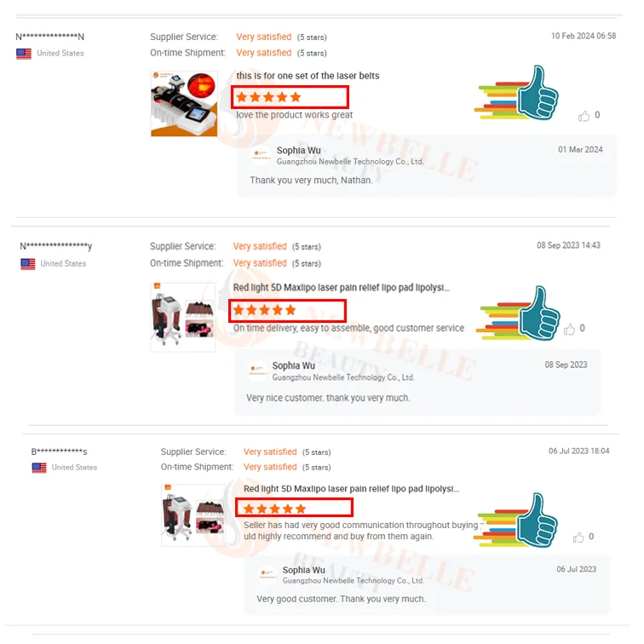
Task: Like the 06 Jul 2023 review
Action: (x=578, y=538)
